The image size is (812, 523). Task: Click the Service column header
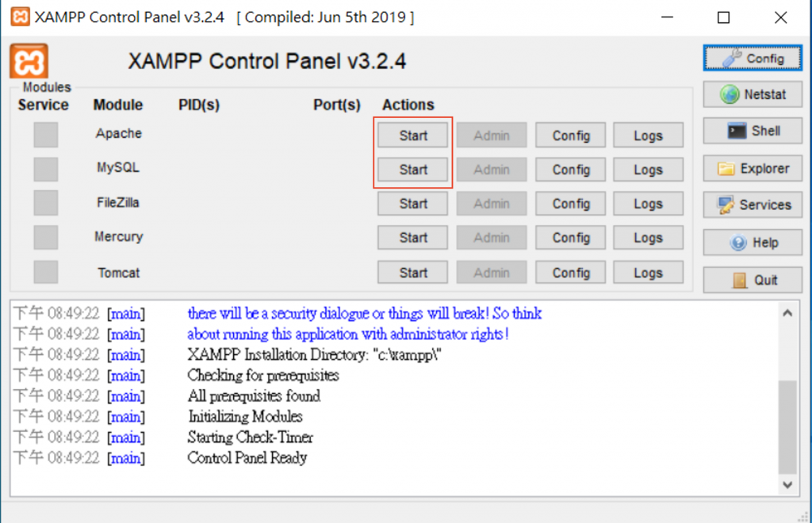point(44,105)
